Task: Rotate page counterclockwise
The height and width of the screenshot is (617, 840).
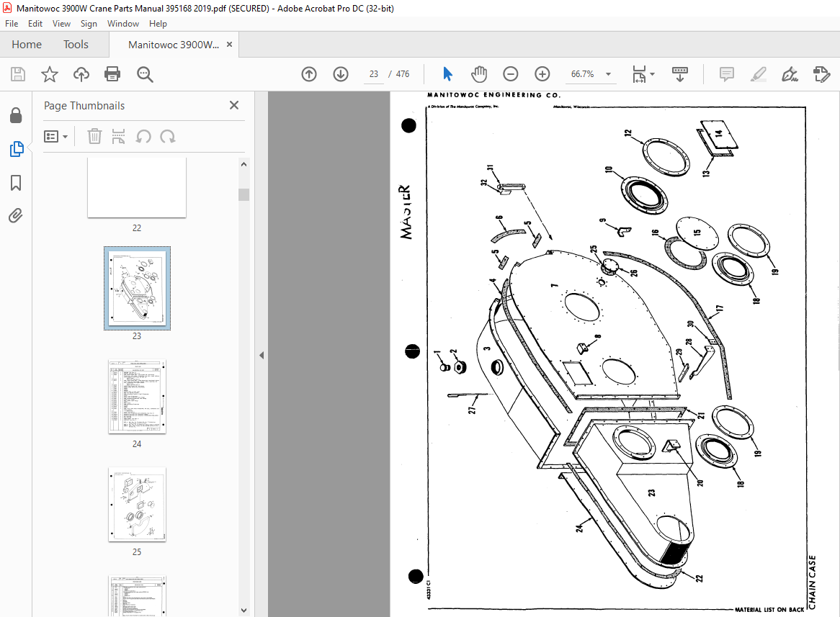Action: coord(143,137)
